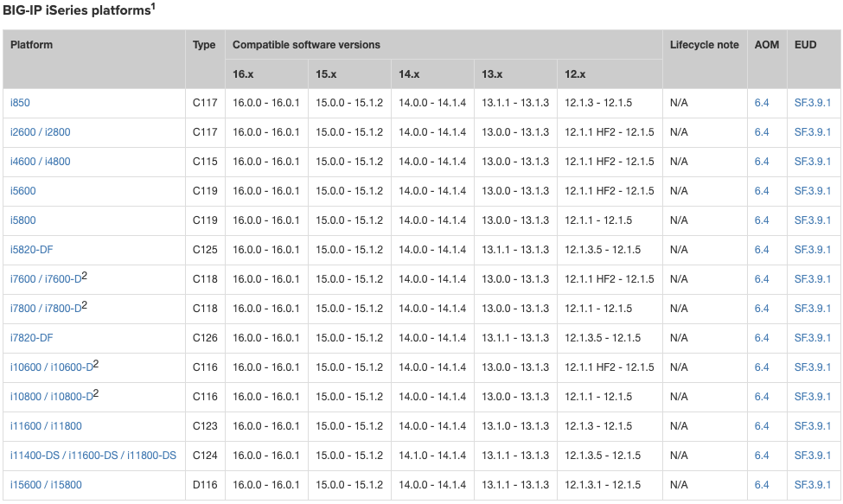Select the 14.1.0 - 14.1.4 cell
Image resolution: width=843 pixels, height=504 pixels.
tap(432, 456)
